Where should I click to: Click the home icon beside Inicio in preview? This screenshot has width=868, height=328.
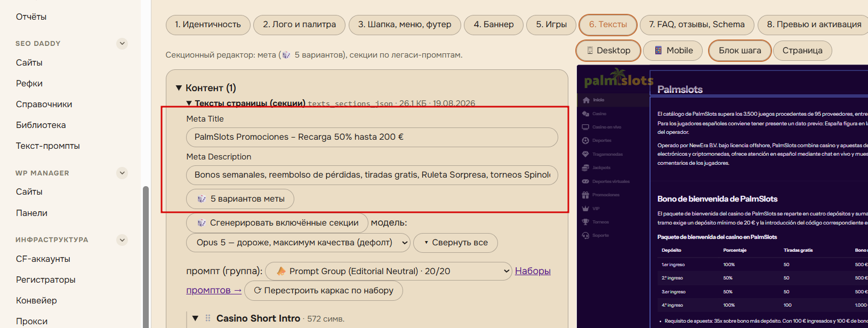pyautogui.click(x=586, y=100)
